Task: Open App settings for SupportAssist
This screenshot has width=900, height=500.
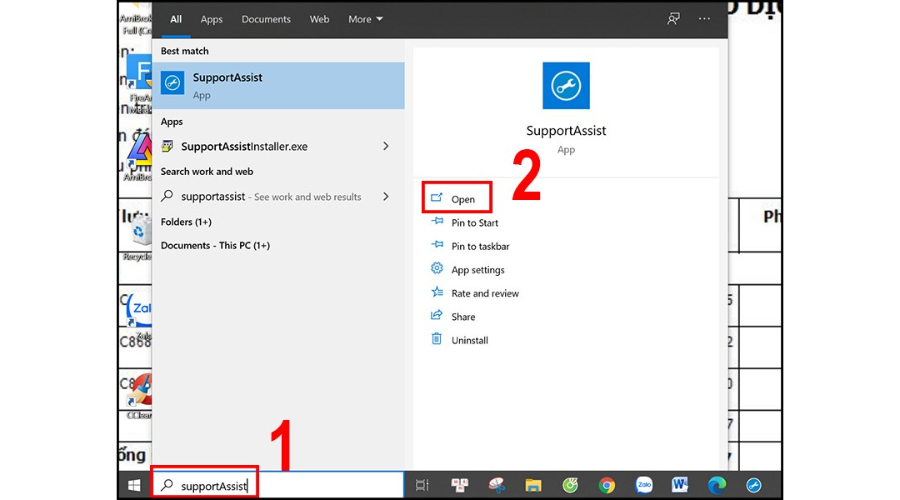Action: 478,270
